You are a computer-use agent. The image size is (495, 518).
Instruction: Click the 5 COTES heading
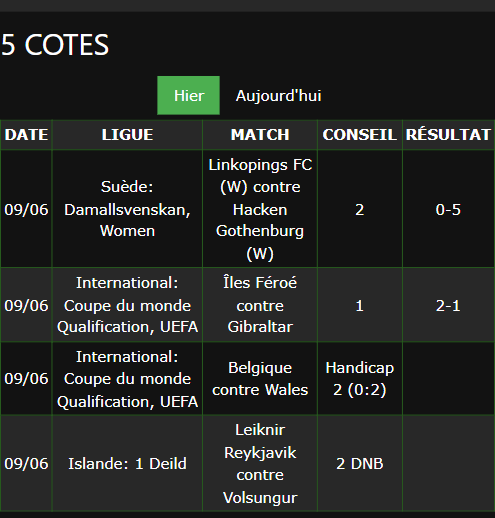tap(55, 45)
